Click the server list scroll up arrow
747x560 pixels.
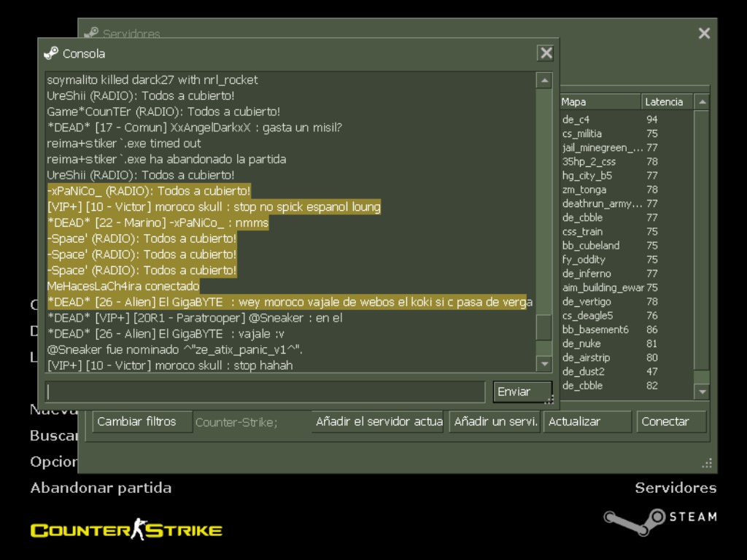coord(702,102)
